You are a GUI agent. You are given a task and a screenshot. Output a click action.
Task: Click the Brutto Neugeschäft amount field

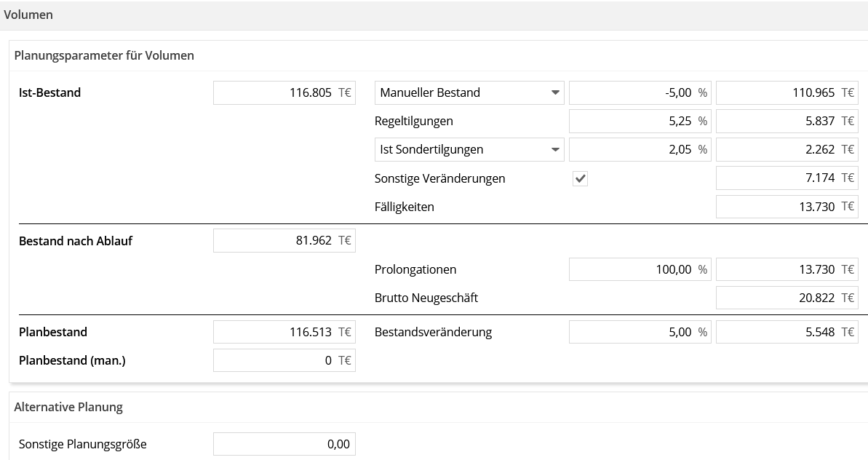coord(787,298)
